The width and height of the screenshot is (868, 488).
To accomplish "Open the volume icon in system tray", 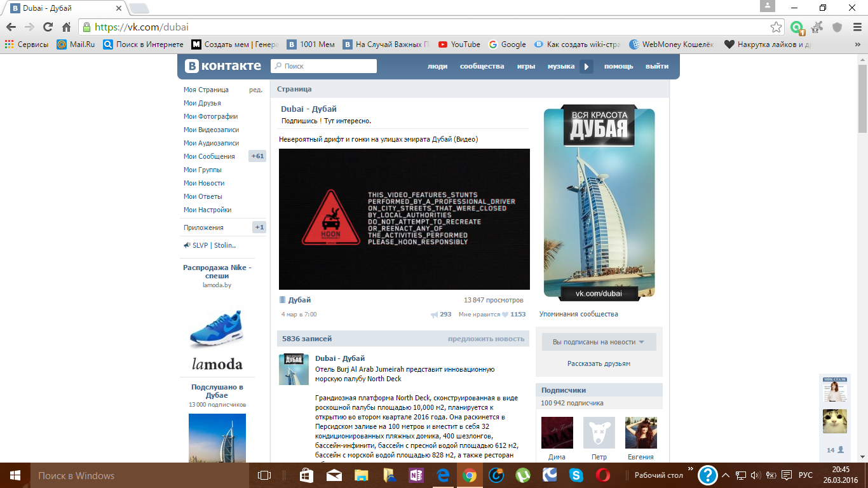I will pyautogui.click(x=755, y=475).
